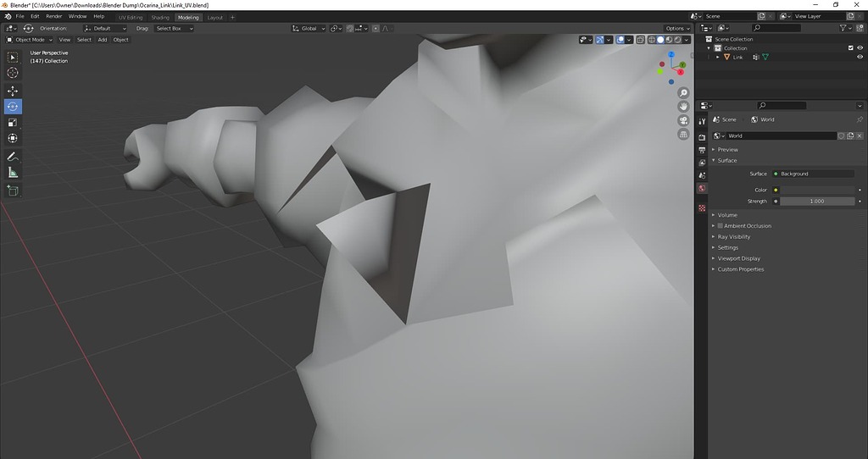Click the Blender logo menu icon
Image resolution: width=868 pixels, height=459 pixels.
pos(8,17)
